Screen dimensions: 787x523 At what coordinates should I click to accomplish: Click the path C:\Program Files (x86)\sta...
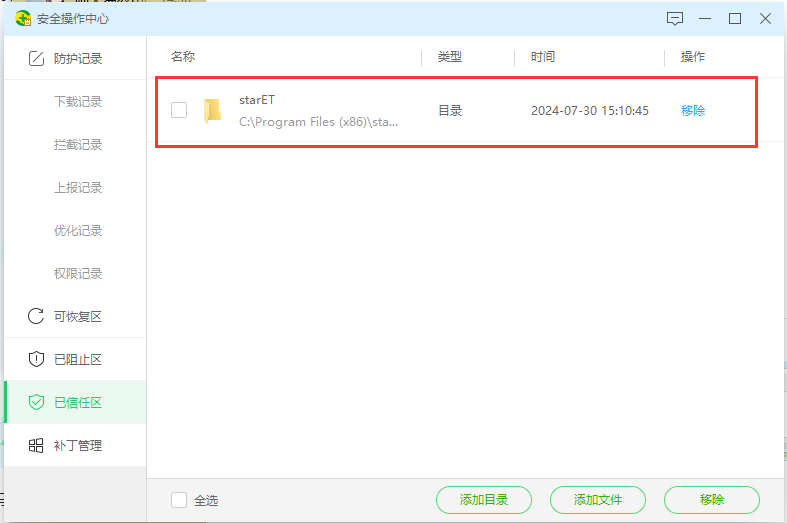point(318,122)
